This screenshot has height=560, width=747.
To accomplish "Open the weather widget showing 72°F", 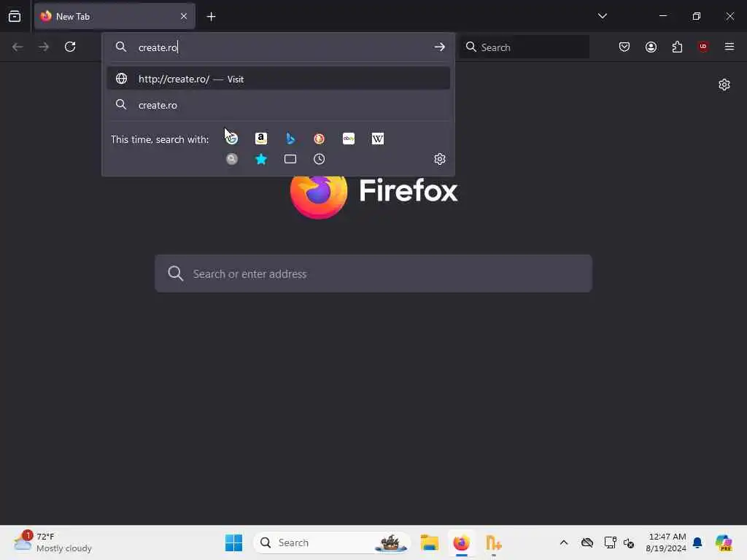I will pos(53,542).
